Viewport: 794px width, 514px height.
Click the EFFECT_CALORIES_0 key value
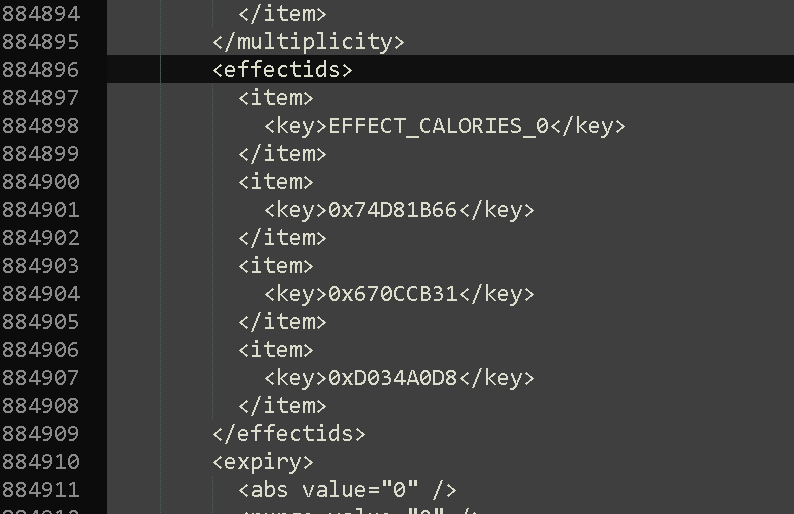[x=438, y=126]
